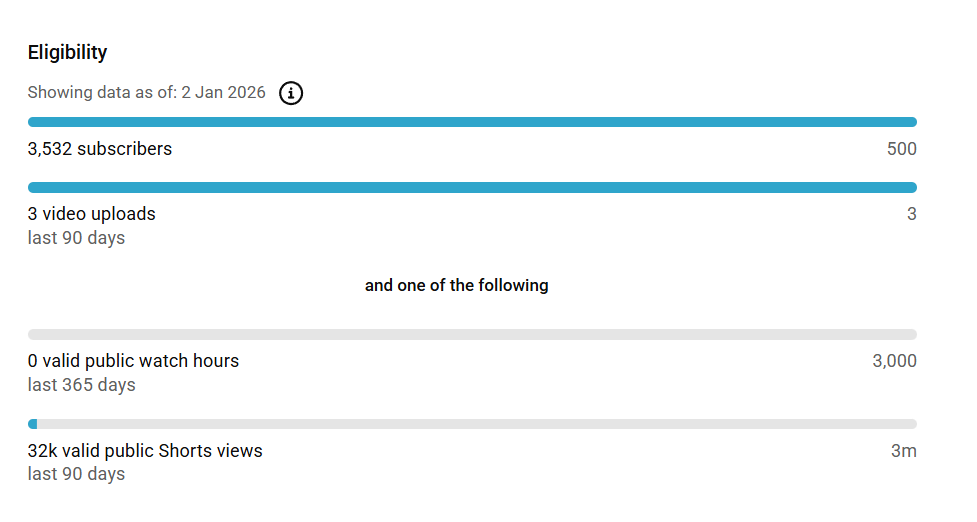977x522 pixels.
Task: Click the subscribers progress bar
Action: tap(472, 122)
